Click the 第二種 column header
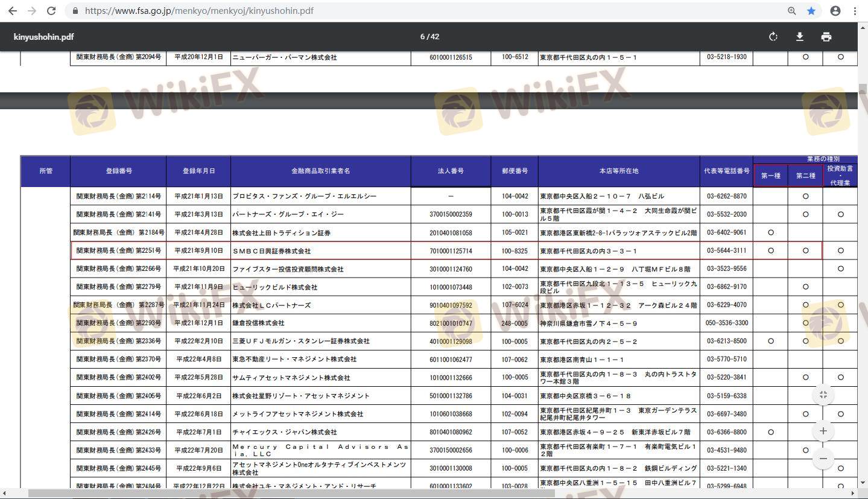This screenshot has height=499, width=868. tap(805, 176)
